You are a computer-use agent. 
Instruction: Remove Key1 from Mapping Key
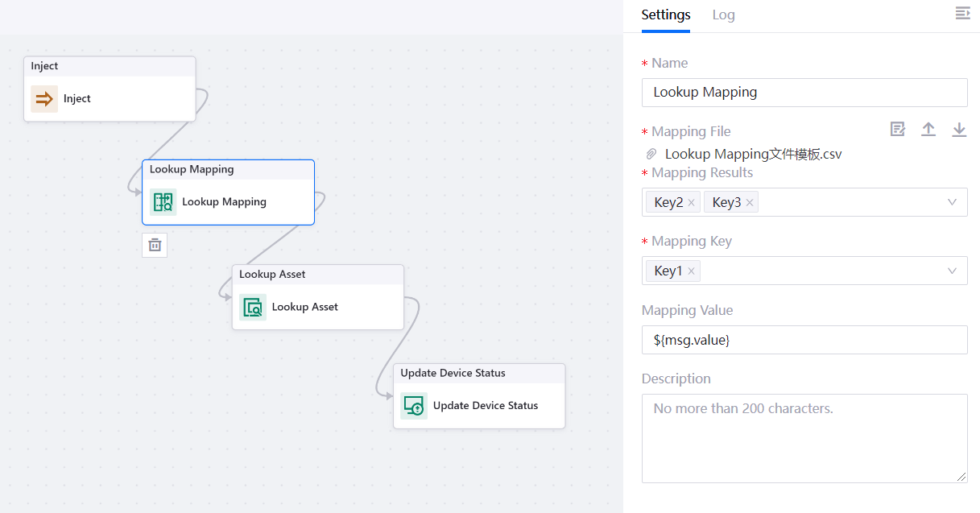pyautogui.click(x=690, y=271)
